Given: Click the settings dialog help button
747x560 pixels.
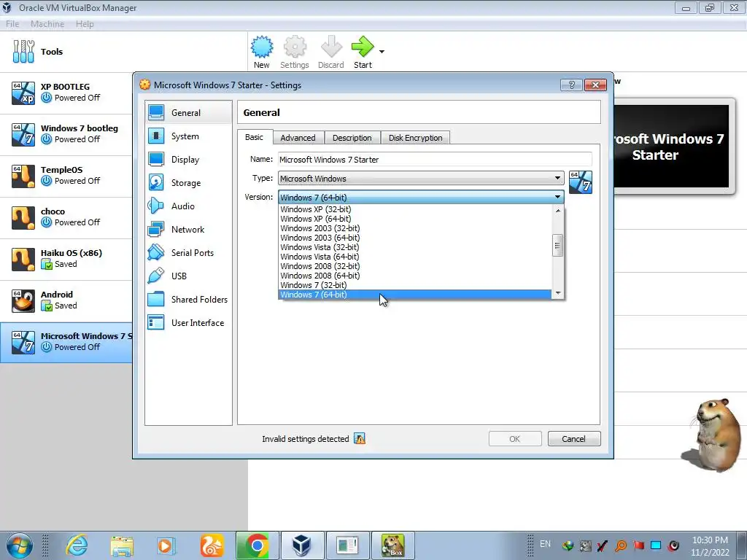Looking at the screenshot, I should [572, 85].
